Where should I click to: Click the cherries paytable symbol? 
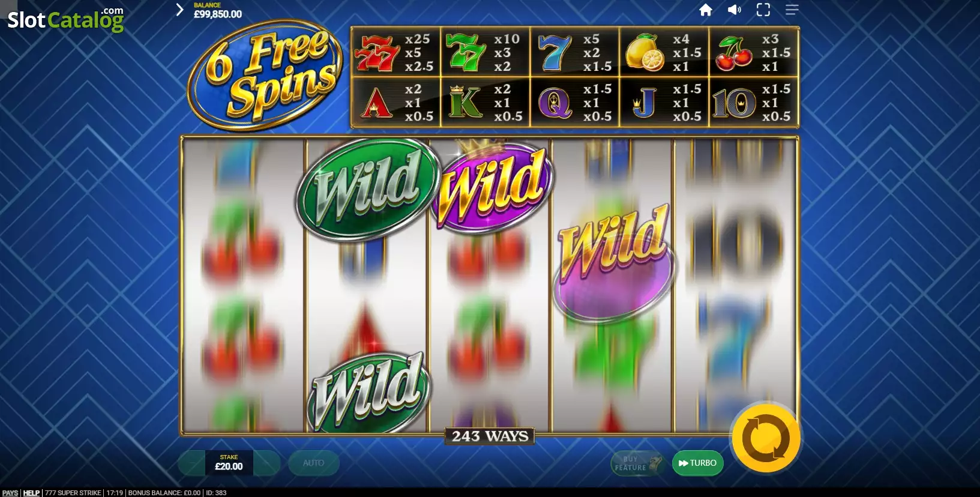(734, 53)
